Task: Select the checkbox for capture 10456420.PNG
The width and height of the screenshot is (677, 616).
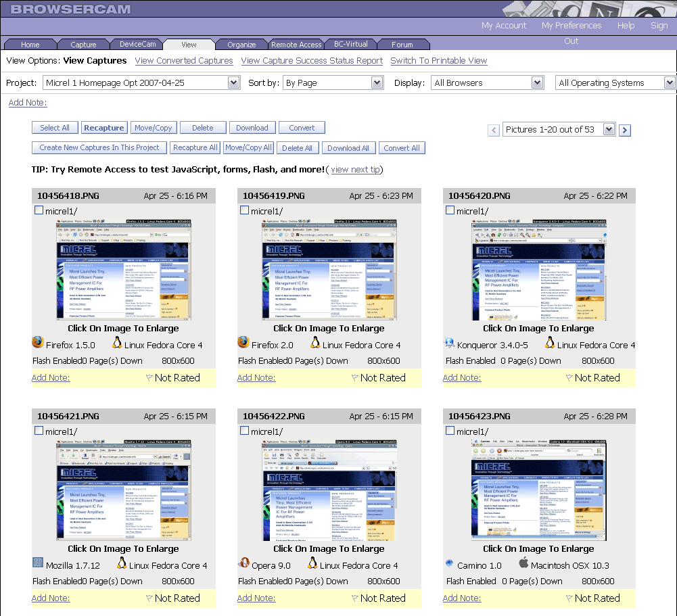Action: (x=450, y=210)
